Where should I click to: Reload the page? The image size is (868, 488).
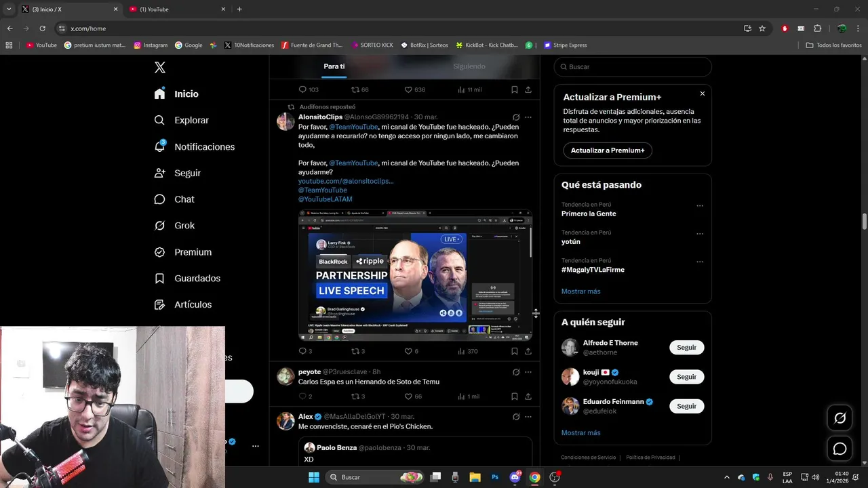tap(42, 28)
